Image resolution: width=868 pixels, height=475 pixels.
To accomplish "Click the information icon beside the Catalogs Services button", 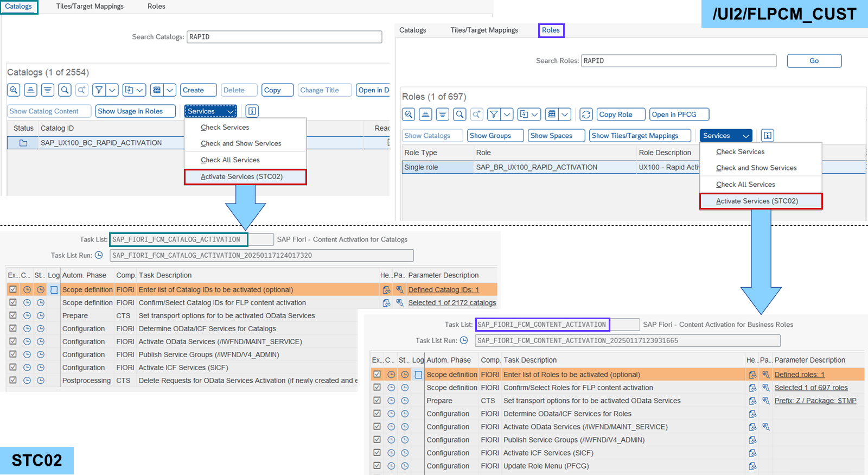I will tap(252, 111).
